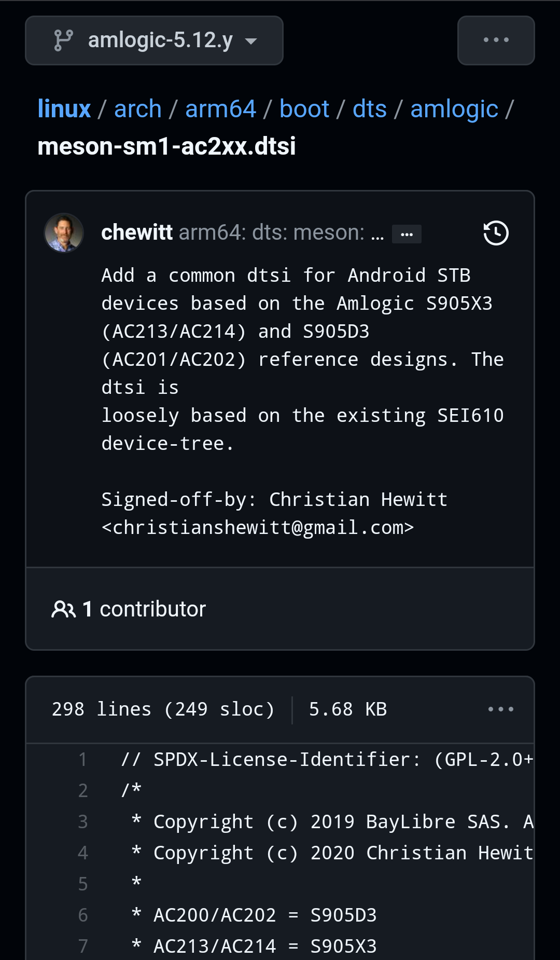560x960 pixels.
Task: Open the more options button beside the branch selector
Action: pyautogui.click(x=496, y=40)
